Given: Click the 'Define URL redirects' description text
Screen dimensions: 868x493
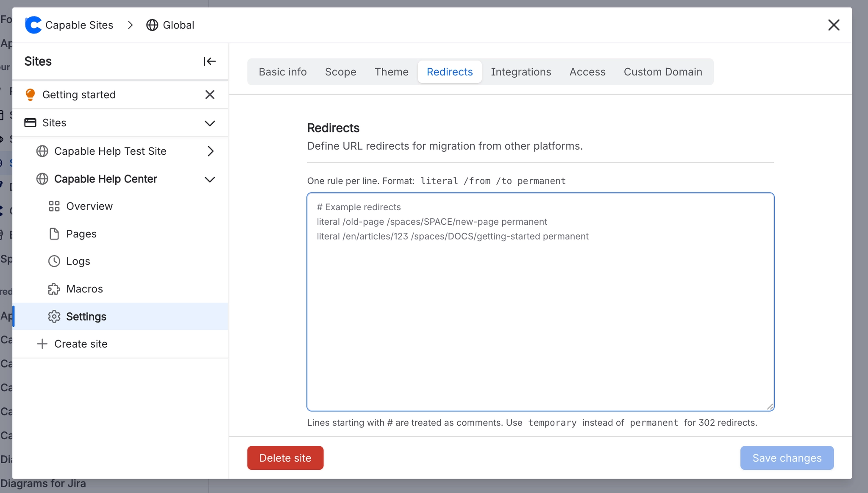Looking at the screenshot, I should 445,146.
